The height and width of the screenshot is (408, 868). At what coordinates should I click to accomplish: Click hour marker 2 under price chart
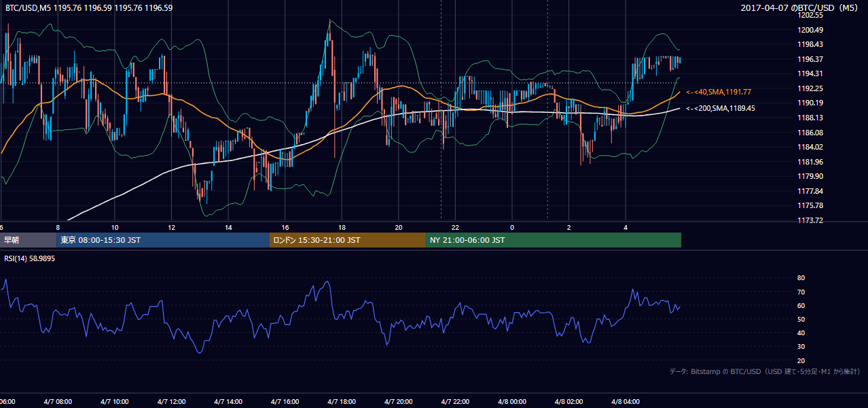click(569, 227)
